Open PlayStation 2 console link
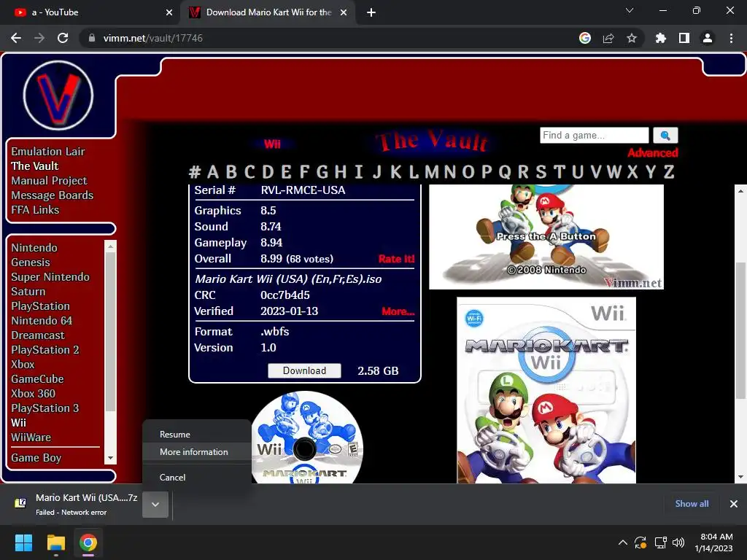Screen dimensions: 747x560 [44, 349]
